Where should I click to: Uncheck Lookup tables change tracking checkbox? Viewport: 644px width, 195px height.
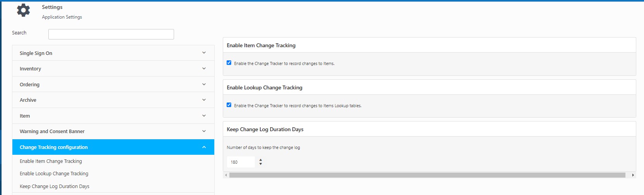tap(229, 105)
